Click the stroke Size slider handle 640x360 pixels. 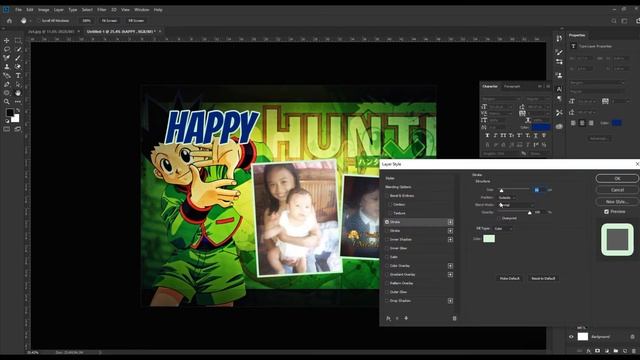(x=501, y=191)
